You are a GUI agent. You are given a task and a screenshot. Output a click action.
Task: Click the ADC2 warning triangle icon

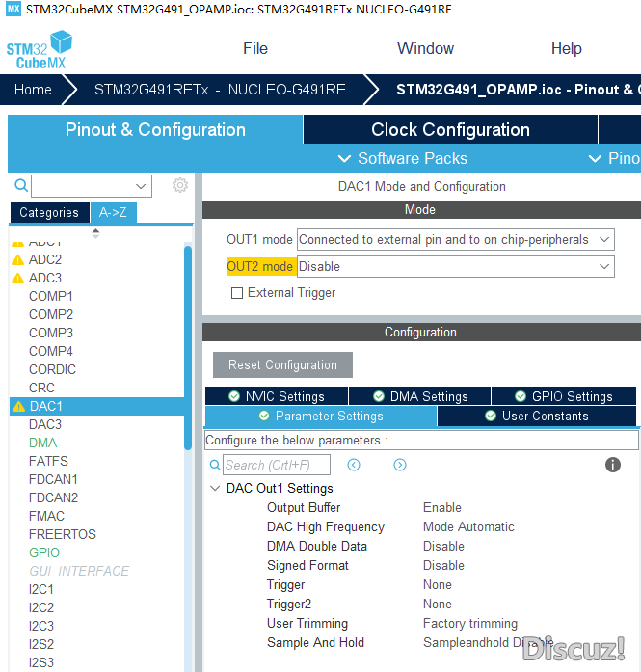click(18, 259)
